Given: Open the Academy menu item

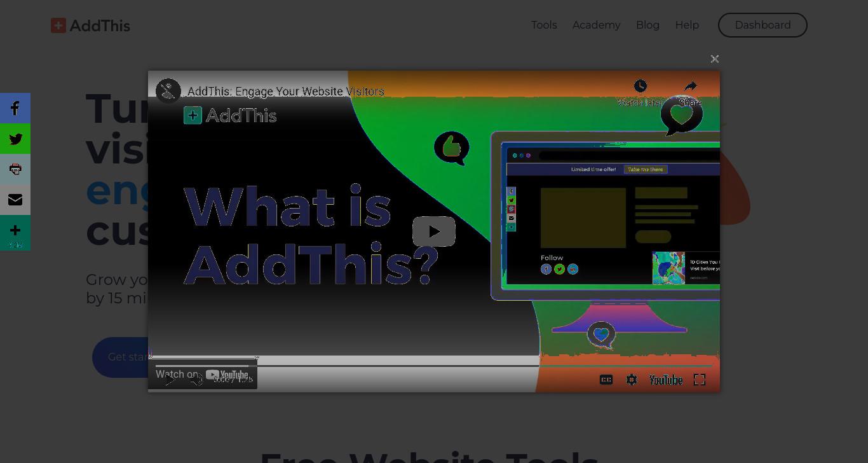Looking at the screenshot, I should coord(596,25).
